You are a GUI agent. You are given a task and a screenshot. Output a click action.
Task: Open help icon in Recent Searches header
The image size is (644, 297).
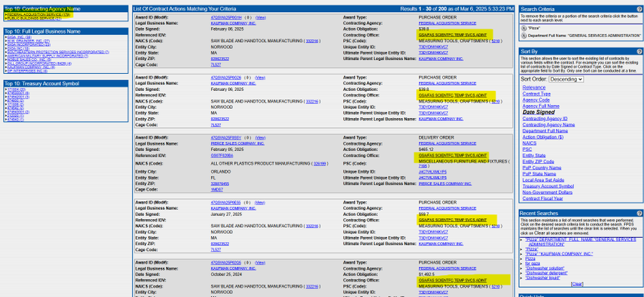coord(638,213)
